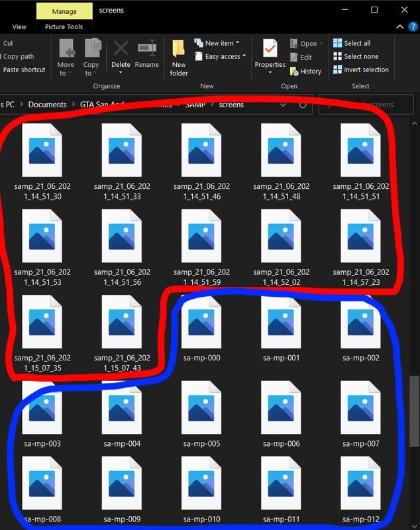This screenshot has height=530, width=420.
Task: Select the sa-mp-011 image file
Action: (x=281, y=490)
